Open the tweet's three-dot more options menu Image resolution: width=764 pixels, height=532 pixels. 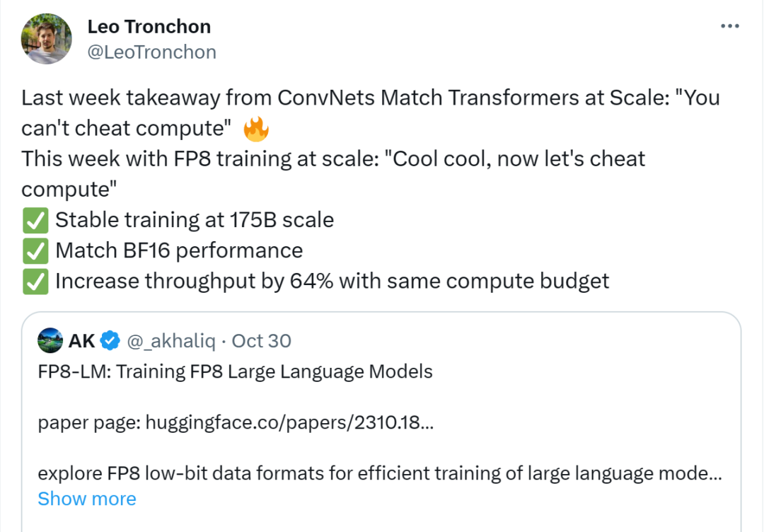tap(729, 26)
